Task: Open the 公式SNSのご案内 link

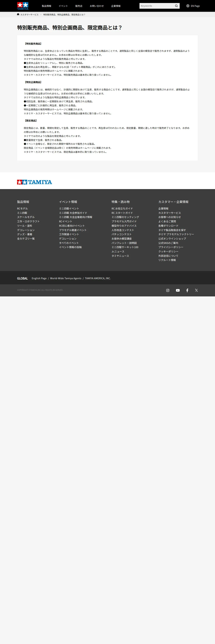Action: (168, 243)
